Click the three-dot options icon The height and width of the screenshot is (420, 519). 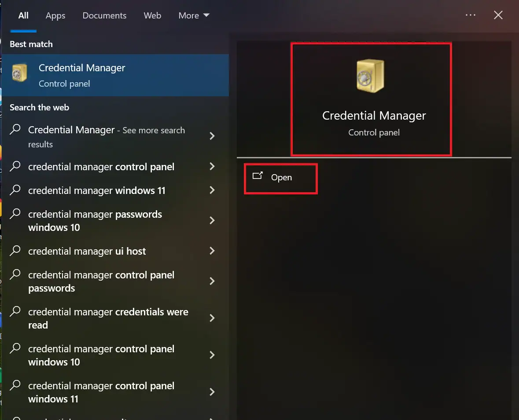(x=470, y=15)
